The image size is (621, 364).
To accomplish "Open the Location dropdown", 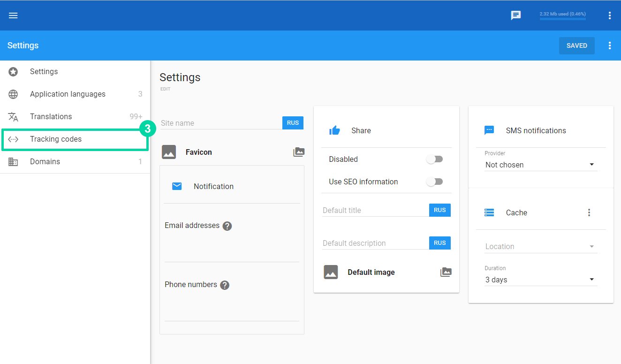I will pyautogui.click(x=541, y=246).
